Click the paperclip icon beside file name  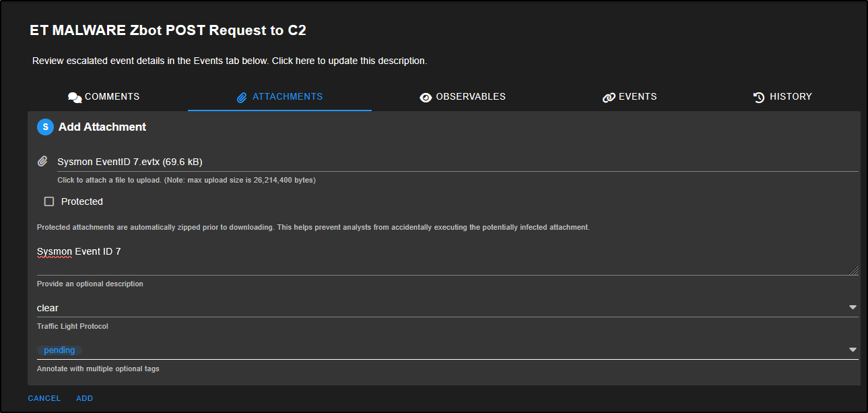pos(42,162)
